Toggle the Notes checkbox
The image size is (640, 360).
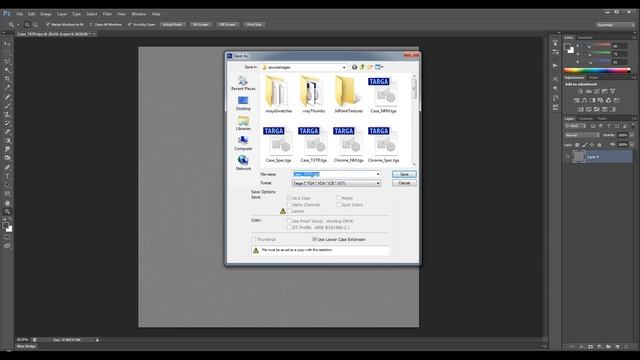339,198
